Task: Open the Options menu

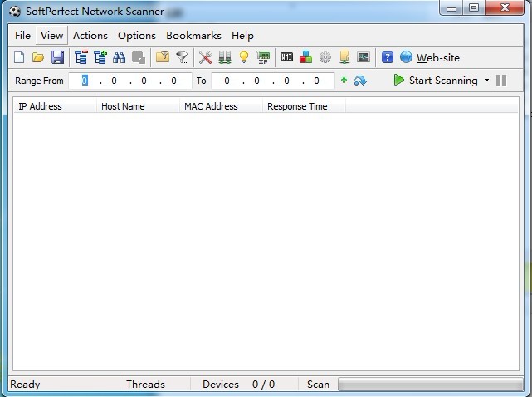Action: [136, 35]
